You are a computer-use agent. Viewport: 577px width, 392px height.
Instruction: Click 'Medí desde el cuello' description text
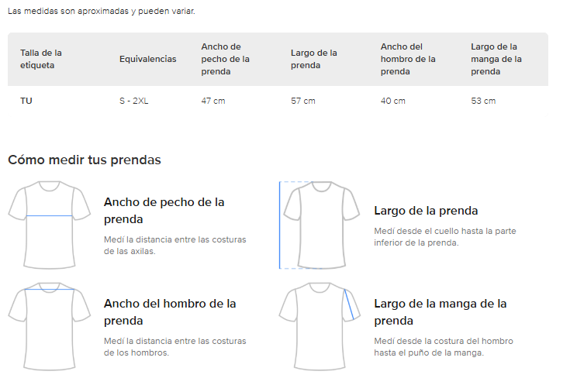coord(445,237)
